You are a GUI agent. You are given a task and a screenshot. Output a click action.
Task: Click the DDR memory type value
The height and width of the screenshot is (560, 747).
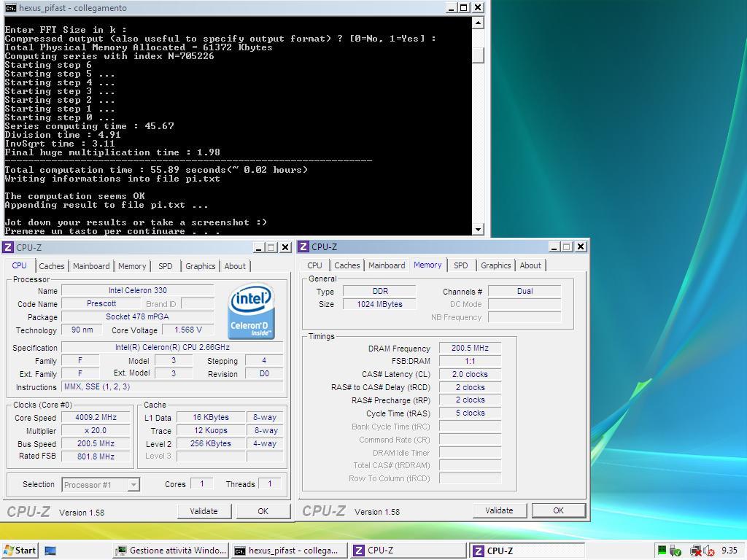pos(379,291)
